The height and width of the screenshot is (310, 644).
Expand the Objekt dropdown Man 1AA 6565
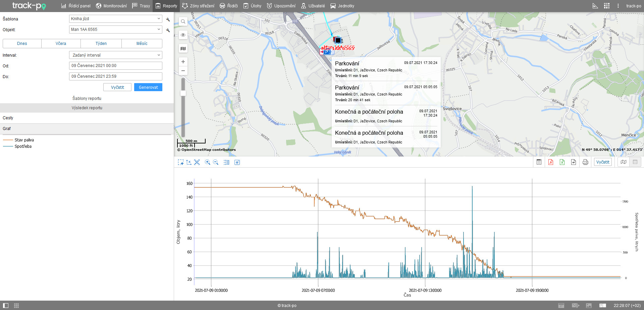115,29
